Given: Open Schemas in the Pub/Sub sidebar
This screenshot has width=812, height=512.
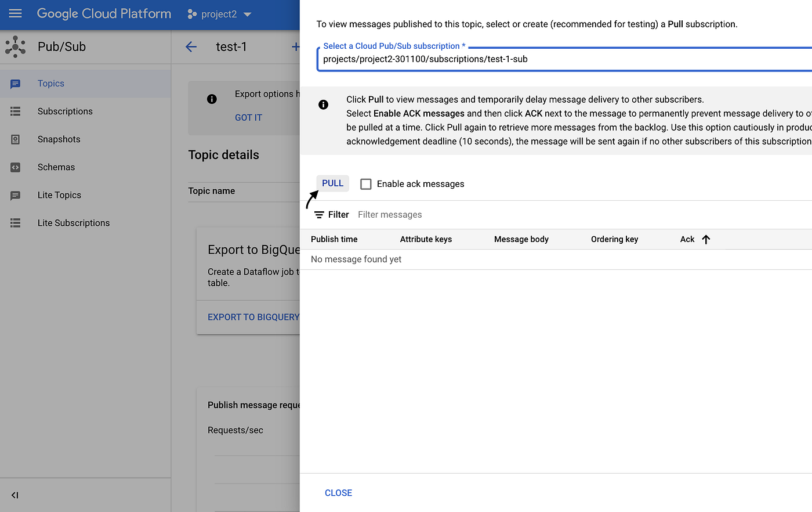Looking at the screenshot, I should click(85, 167).
